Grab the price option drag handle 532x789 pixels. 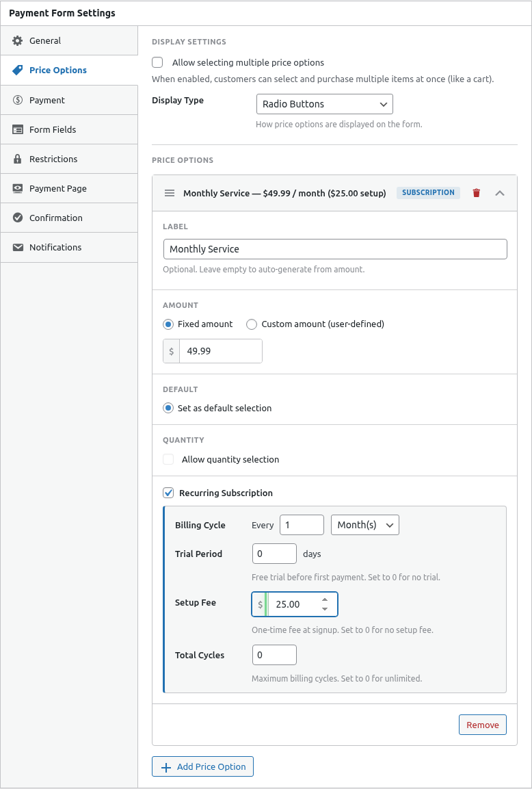pos(170,193)
